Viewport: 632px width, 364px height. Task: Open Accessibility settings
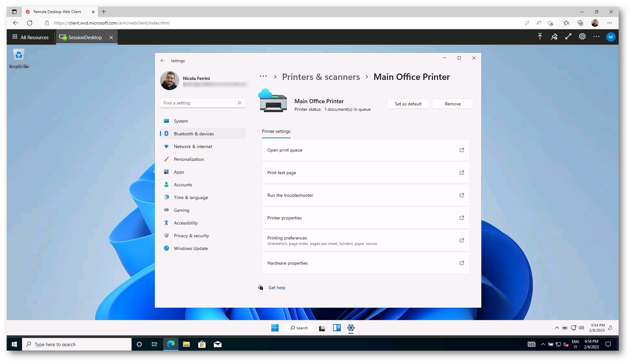pos(203,223)
